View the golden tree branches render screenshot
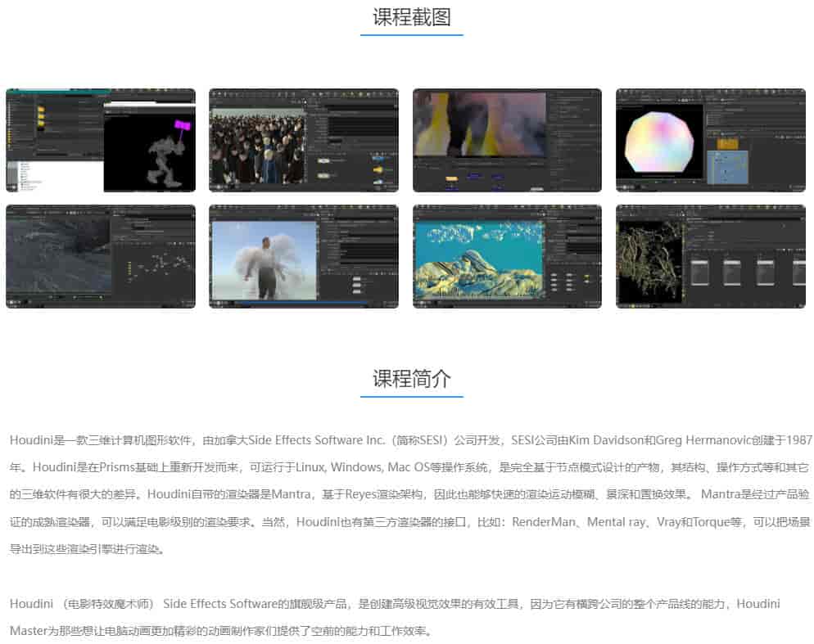This screenshot has height=644, width=814. point(709,256)
